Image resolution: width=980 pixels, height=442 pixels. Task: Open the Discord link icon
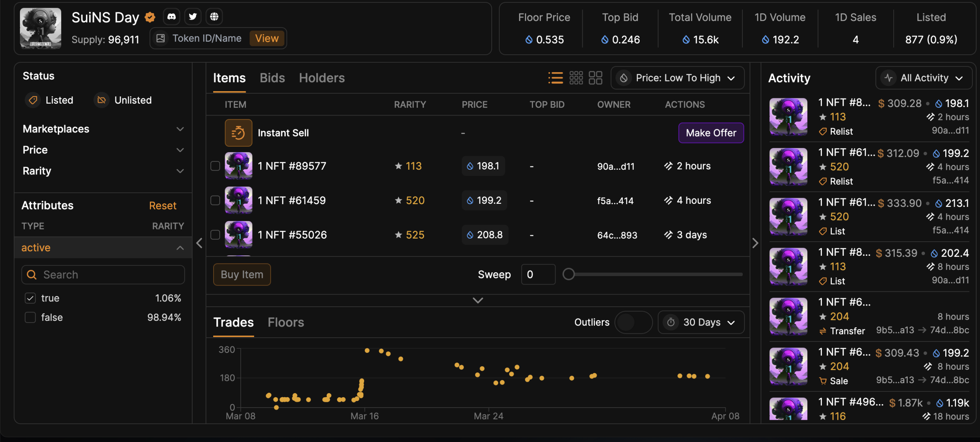click(172, 16)
